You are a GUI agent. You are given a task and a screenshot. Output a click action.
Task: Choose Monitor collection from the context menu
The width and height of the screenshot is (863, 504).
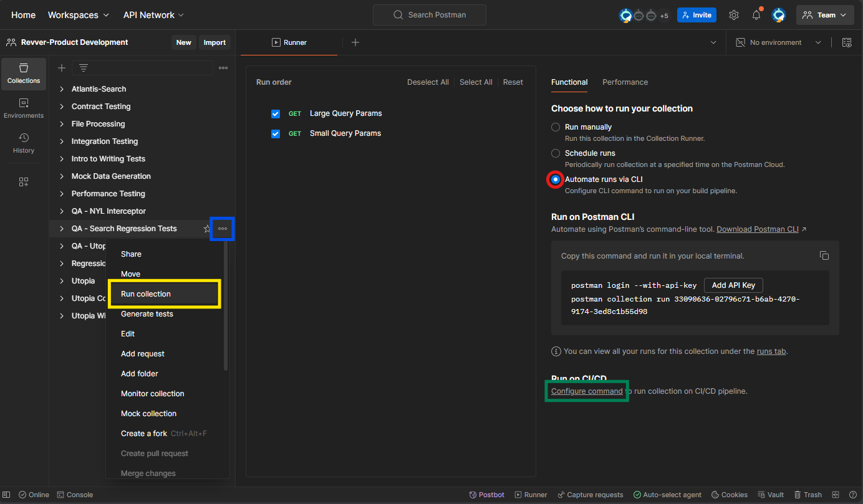[x=165, y=394]
